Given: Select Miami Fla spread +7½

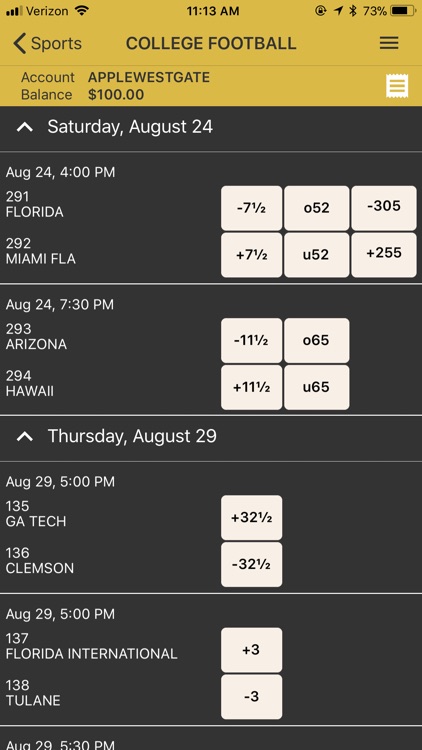Looking at the screenshot, I should 252,255.
